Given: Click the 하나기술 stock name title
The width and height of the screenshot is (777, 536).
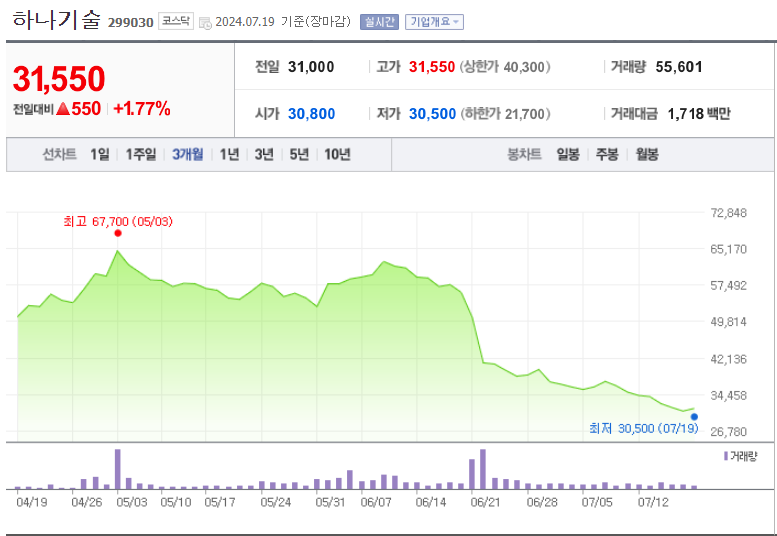Looking at the screenshot, I should tap(57, 21).
